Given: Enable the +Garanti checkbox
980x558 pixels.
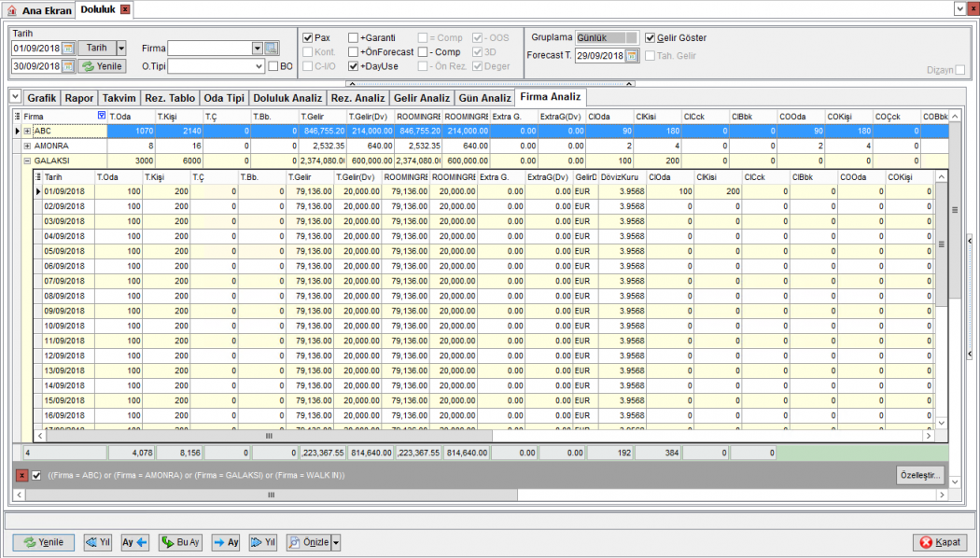Looking at the screenshot, I should pos(353,38).
